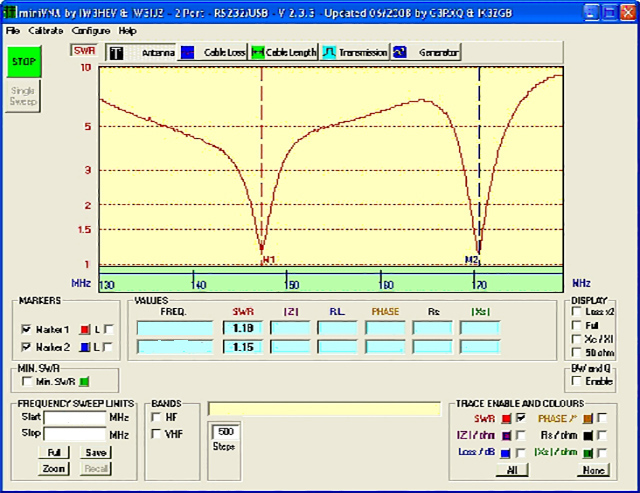Minimize the miniVNA window
Screen dimensions: 640x493
pos(591,13)
